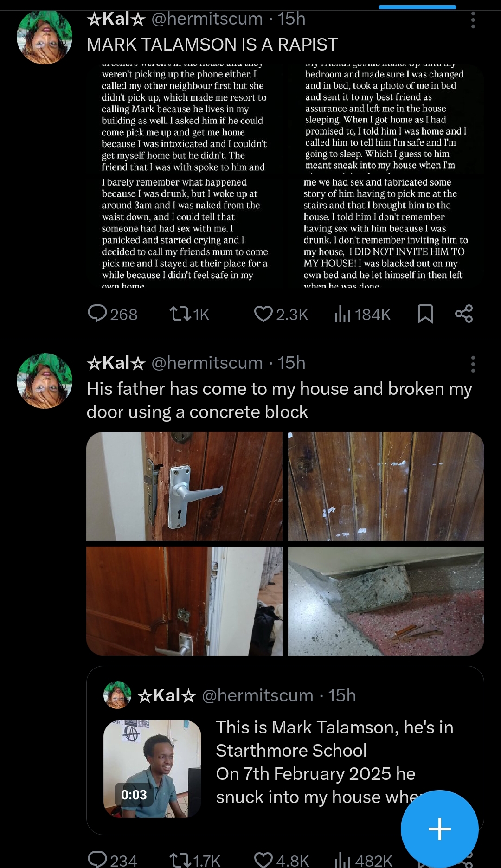
Task: Repost the tweet with 1K reposts
Action: (x=189, y=314)
